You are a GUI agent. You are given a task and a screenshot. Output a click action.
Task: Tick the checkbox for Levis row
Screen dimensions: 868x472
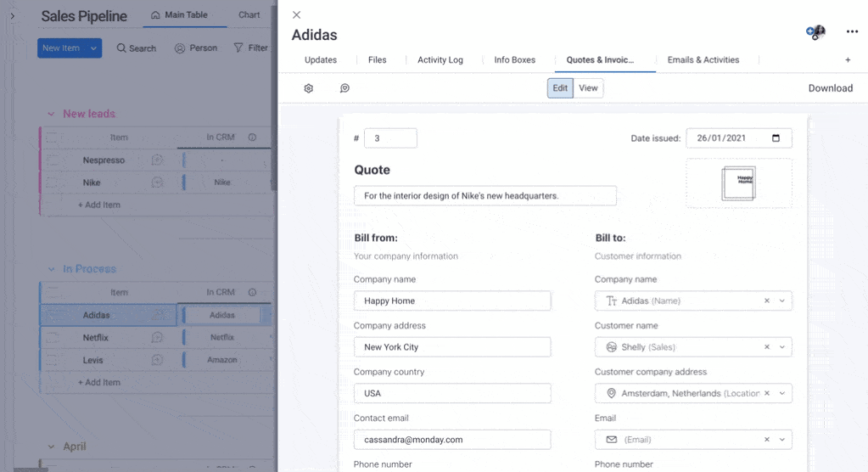(x=52, y=360)
